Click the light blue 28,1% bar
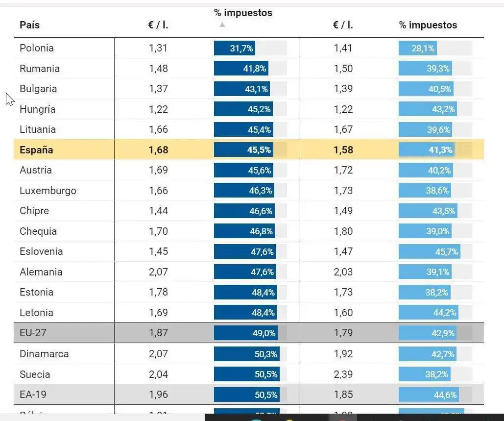The width and height of the screenshot is (504, 421). pyautogui.click(x=417, y=49)
